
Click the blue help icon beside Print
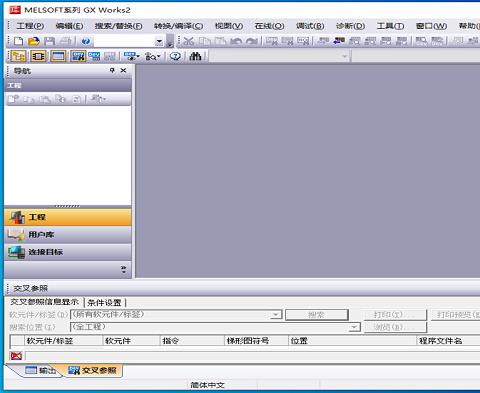(x=86, y=41)
